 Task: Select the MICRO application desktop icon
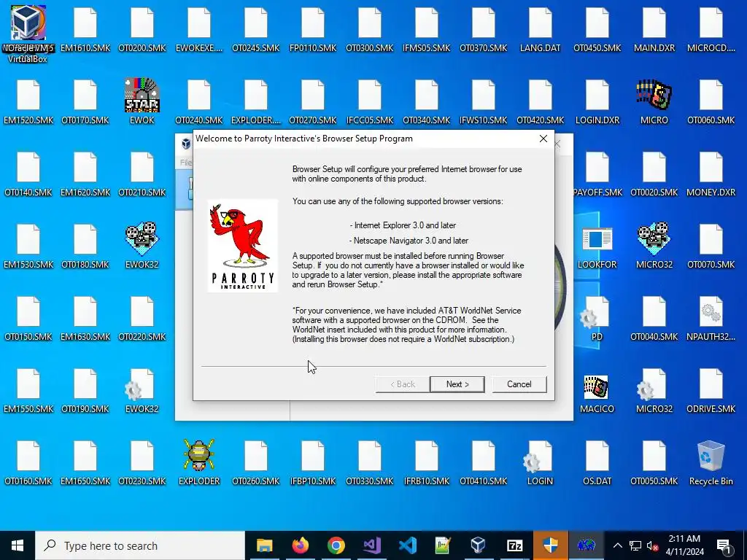654,101
